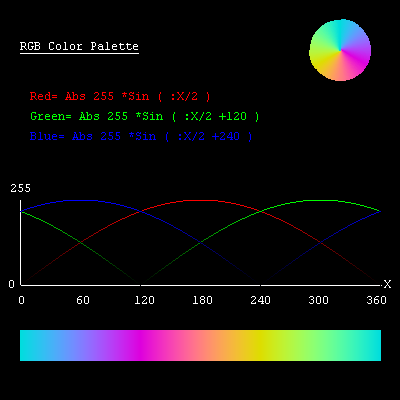
Task: Click the 300 x-axis tick label
Action: (319, 300)
